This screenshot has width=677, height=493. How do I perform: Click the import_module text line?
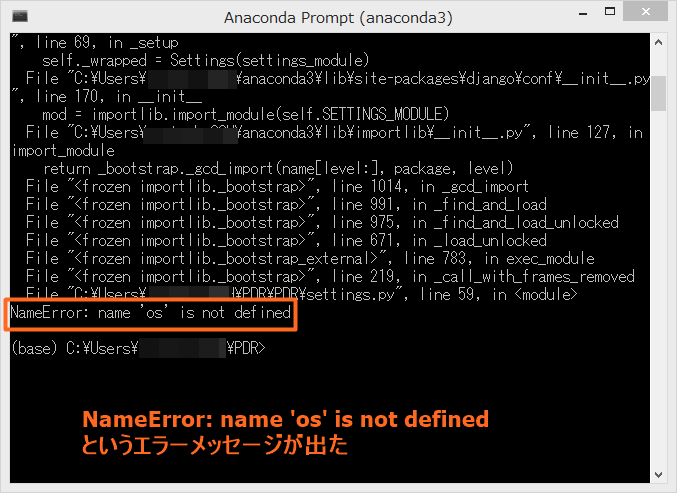[x=63, y=151]
